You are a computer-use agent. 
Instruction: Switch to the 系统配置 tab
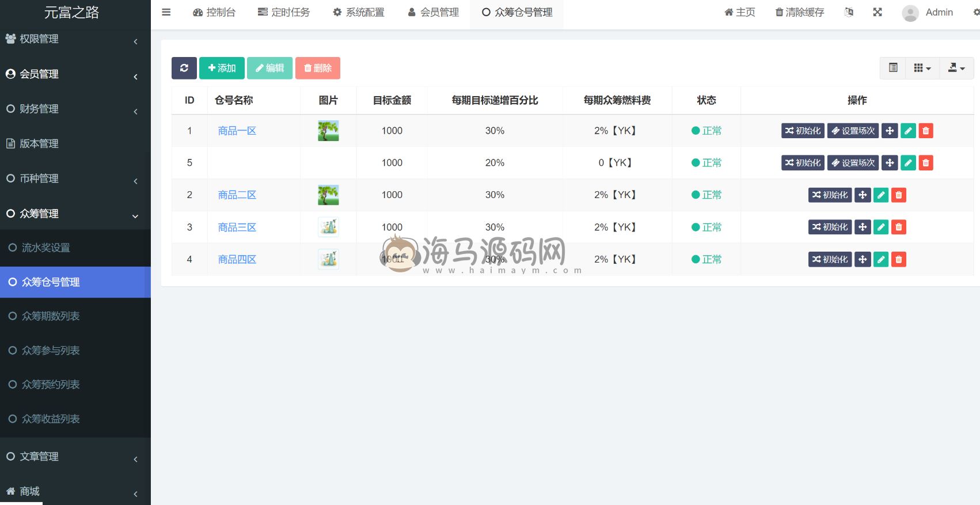pos(358,12)
